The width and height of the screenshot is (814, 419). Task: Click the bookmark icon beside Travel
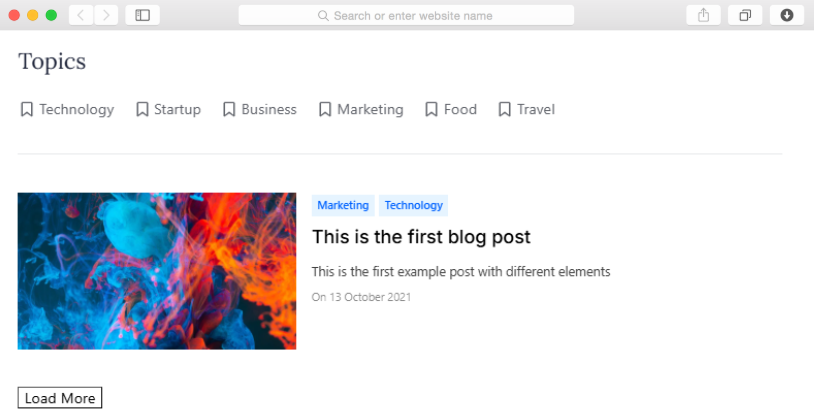504,109
